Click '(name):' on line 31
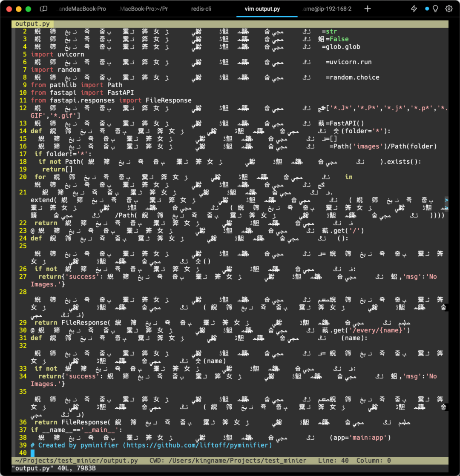 [354, 338]
